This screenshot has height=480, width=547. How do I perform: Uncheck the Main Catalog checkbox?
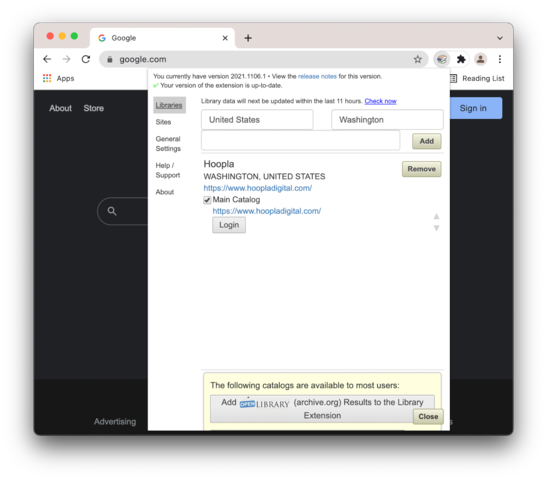[x=207, y=200]
